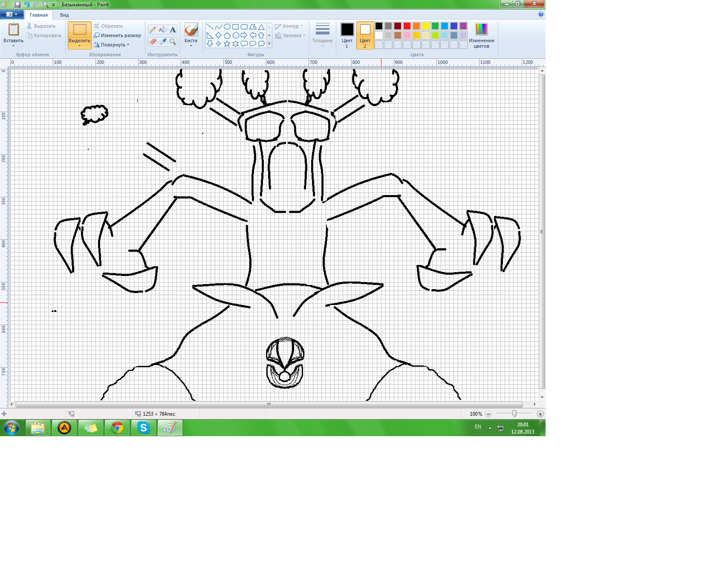Open Skype from the taskbar
The height and width of the screenshot is (575, 728).
pos(144,428)
